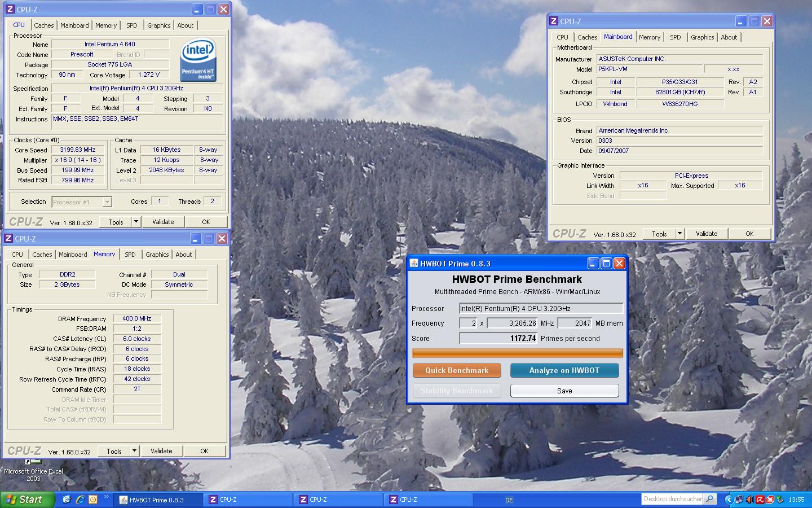Click CPU-Z title icon in CPU window

click(x=10, y=10)
